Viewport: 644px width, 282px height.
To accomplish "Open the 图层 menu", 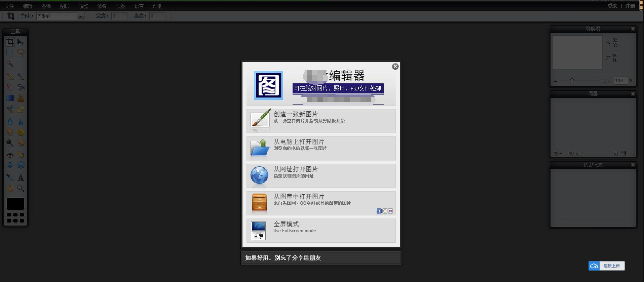I will (x=65, y=6).
